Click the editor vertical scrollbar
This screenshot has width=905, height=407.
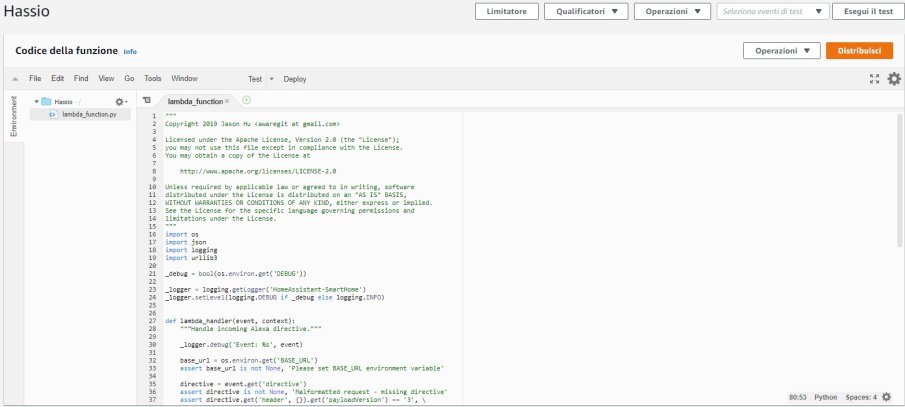point(899,180)
